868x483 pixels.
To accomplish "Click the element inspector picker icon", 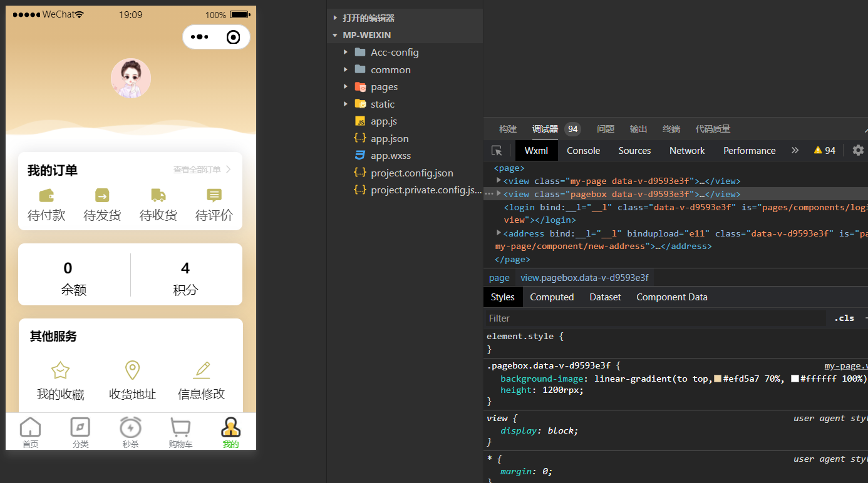I will tap(497, 151).
